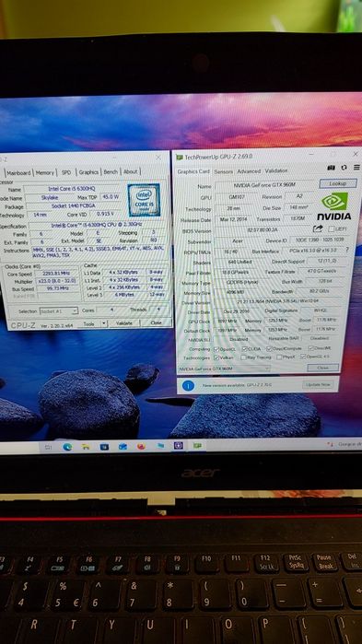Open the Socket #1 selection dropdown in CPU-Z
The width and height of the screenshot is (362, 644).
(58, 310)
